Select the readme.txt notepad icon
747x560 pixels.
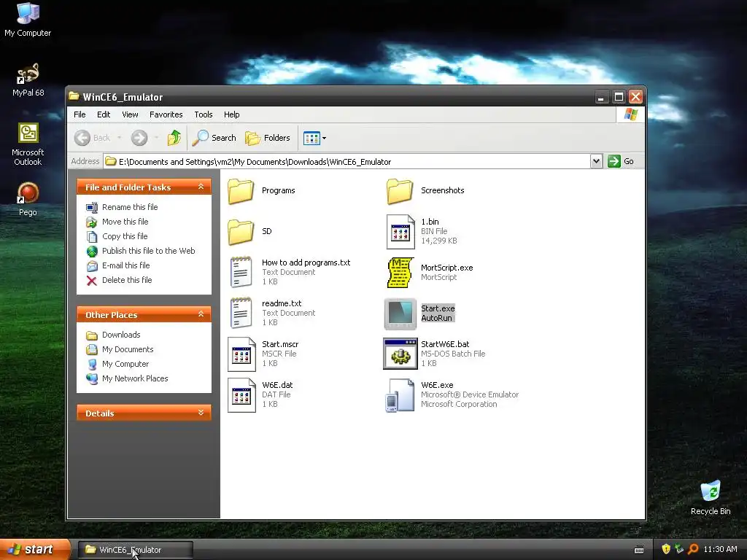click(241, 314)
